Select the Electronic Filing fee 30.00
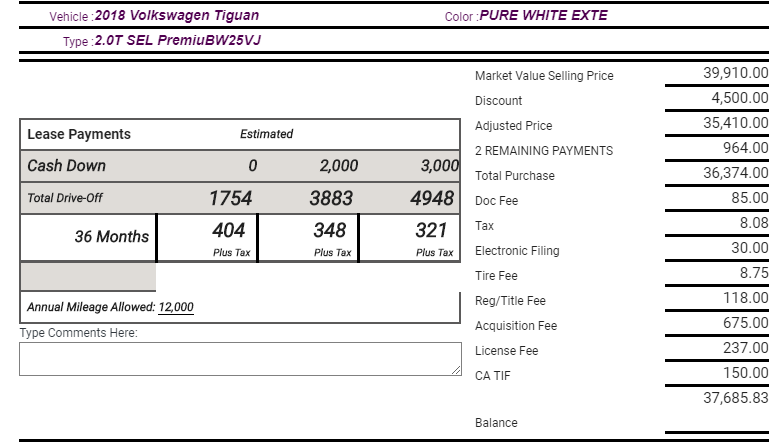The image size is (780, 443). 717,249
